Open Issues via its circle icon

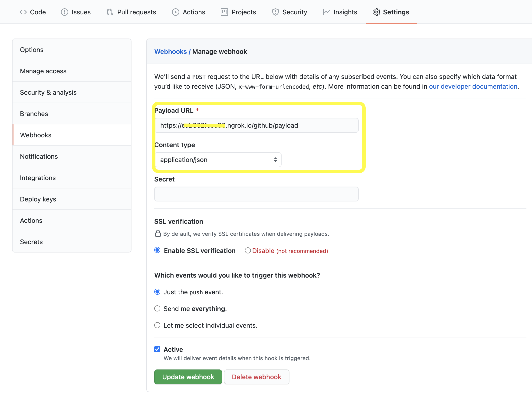(64, 12)
